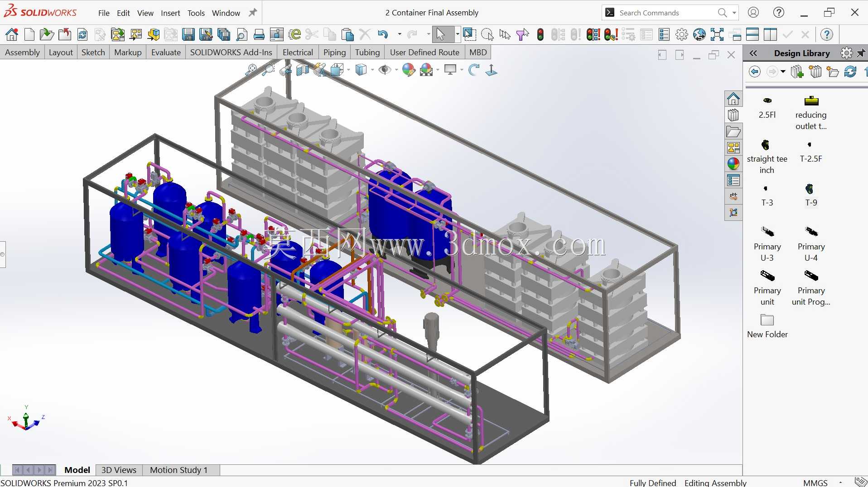
Task: Click the Search Commands input field
Action: [x=666, y=13]
